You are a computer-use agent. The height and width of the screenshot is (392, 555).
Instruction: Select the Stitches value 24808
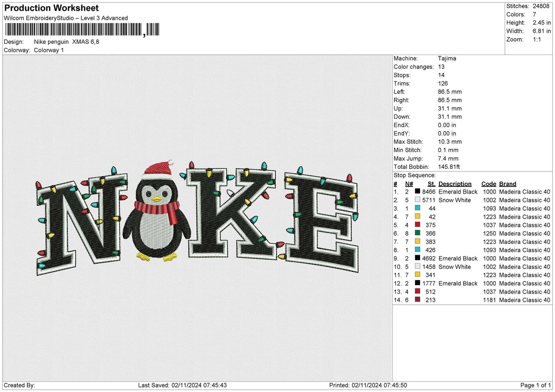[x=541, y=6]
